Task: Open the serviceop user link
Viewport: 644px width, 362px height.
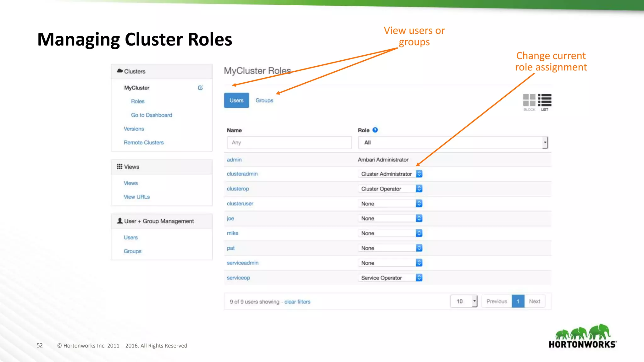Action: [238, 278]
